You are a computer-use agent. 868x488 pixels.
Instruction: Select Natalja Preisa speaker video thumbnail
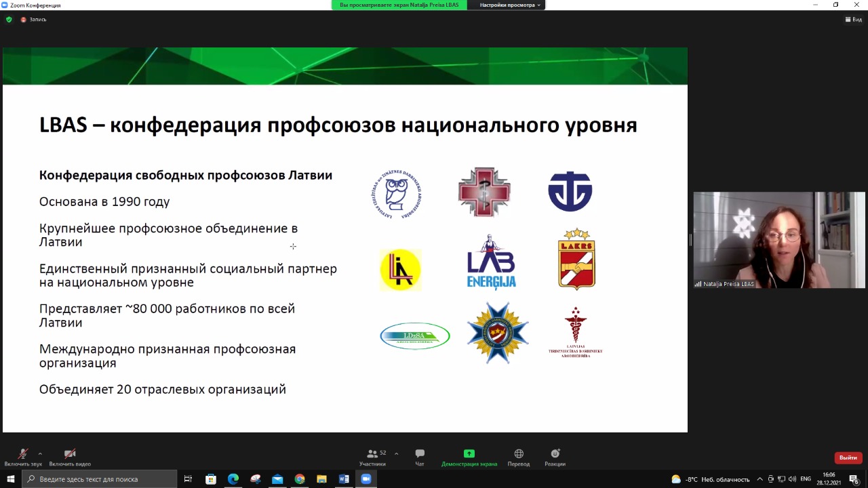(779, 240)
